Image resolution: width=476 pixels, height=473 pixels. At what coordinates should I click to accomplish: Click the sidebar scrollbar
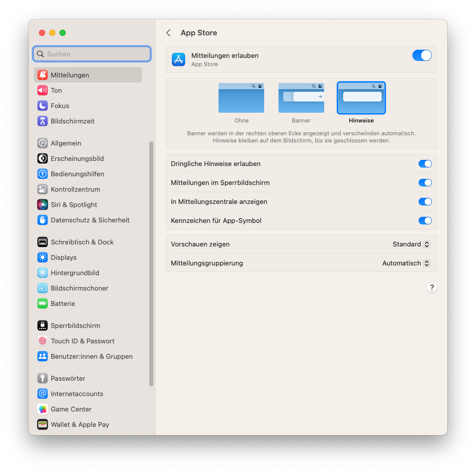151,264
